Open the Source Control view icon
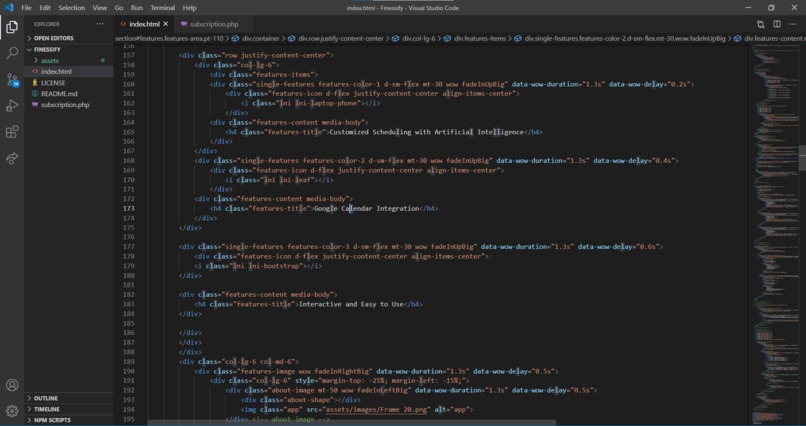806x426 pixels. 12,80
